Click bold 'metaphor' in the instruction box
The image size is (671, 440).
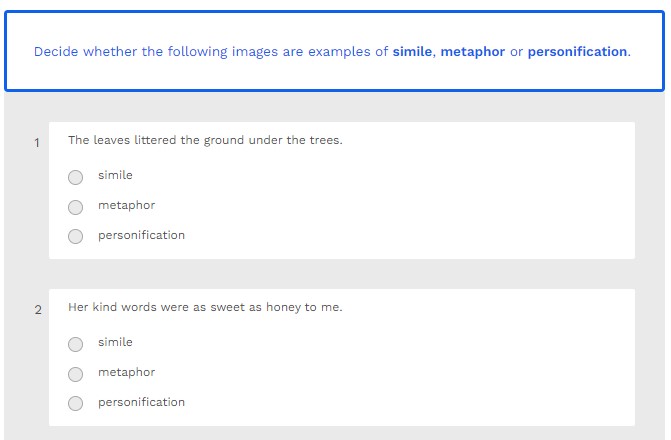tap(472, 51)
